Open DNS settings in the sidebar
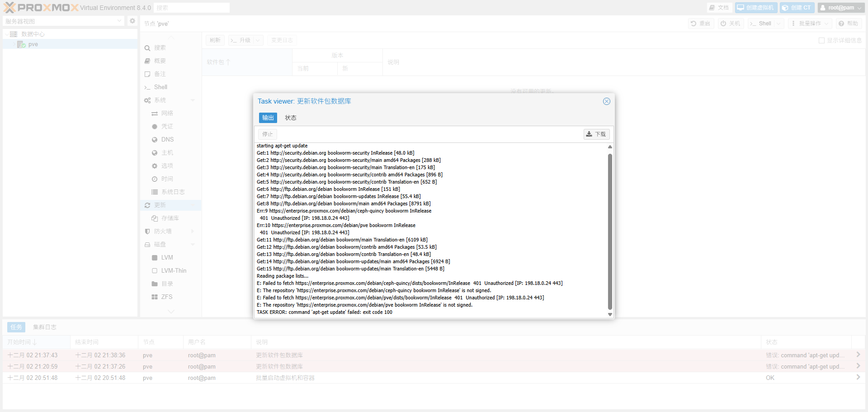The height and width of the screenshot is (412, 868). [x=166, y=139]
